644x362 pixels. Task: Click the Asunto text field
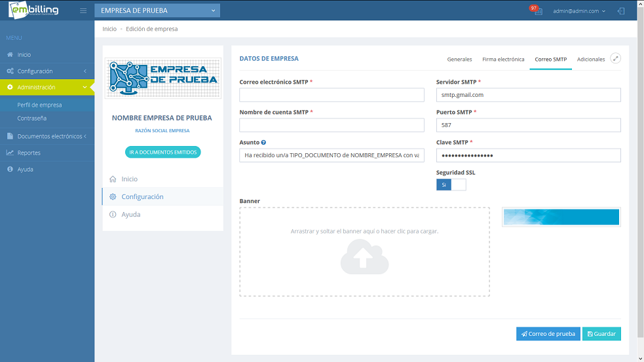coord(331,155)
